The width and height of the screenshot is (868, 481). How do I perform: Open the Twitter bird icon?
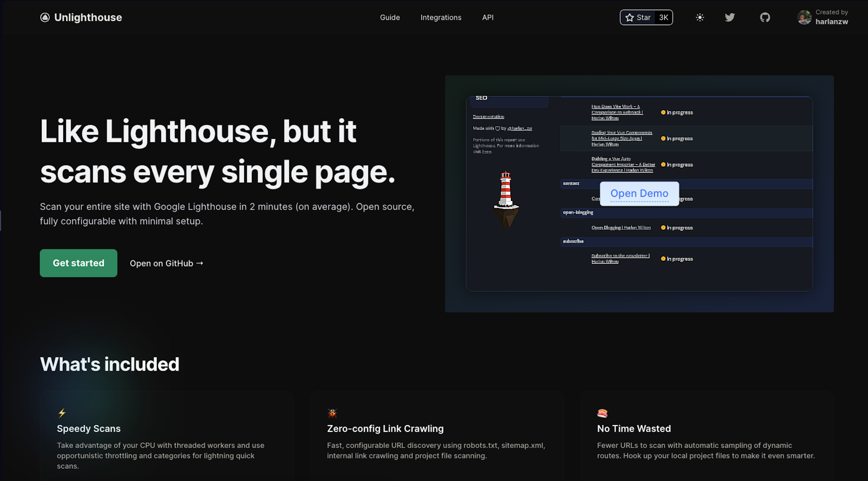pyautogui.click(x=730, y=17)
